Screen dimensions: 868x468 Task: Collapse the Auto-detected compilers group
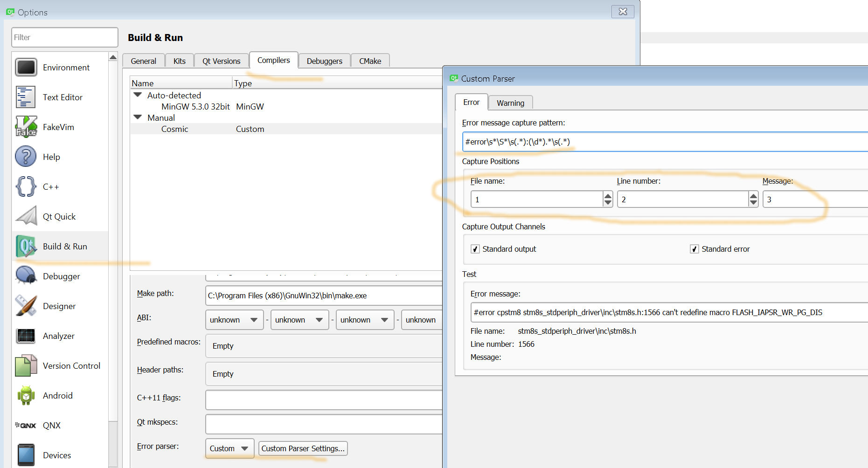pos(138,95)
